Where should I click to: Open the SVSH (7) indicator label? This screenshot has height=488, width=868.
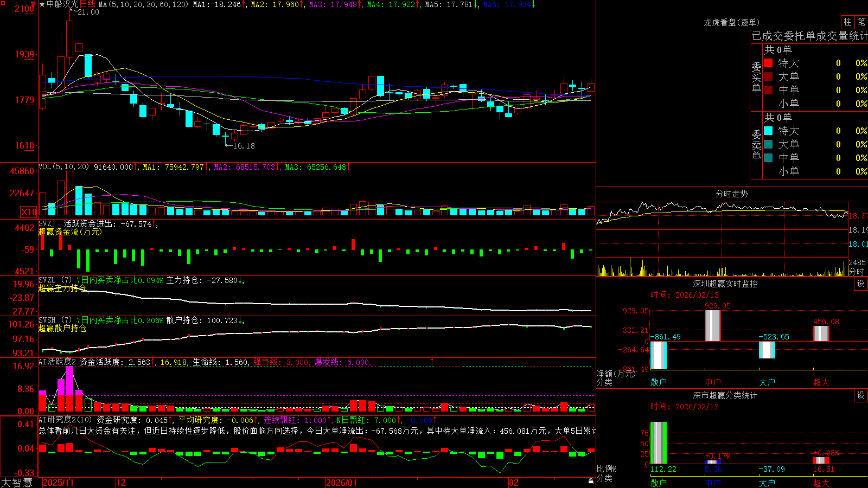point(55,320)
